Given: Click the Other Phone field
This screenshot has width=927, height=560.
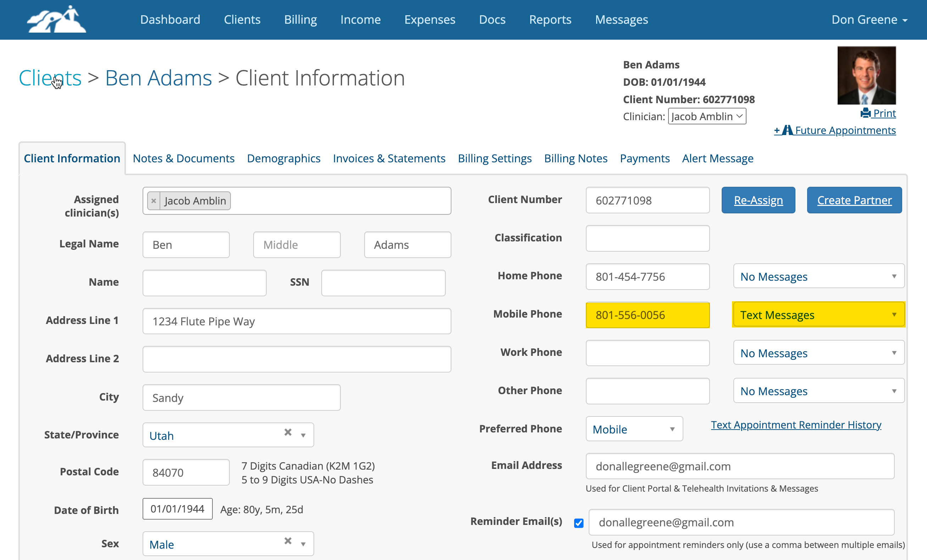Looking at the screenshot, I should tap(648, 391).
